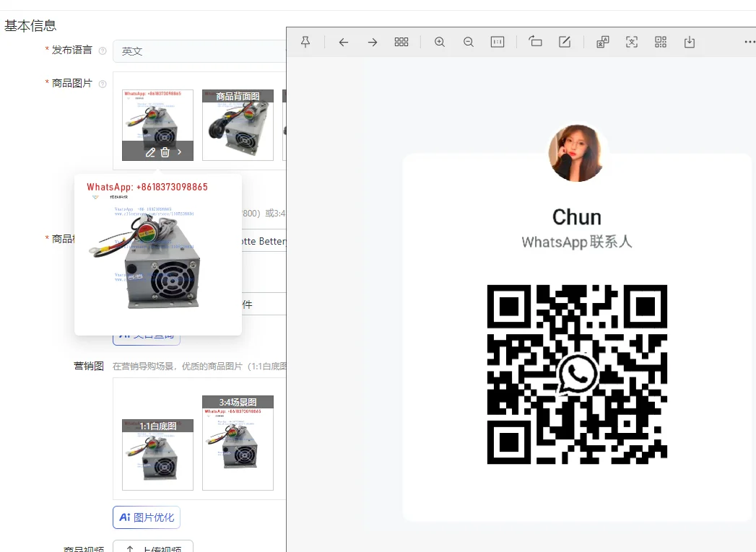Click the AI 图片优化 button
This screenshot has height=552, width=756.
point(147,517)
